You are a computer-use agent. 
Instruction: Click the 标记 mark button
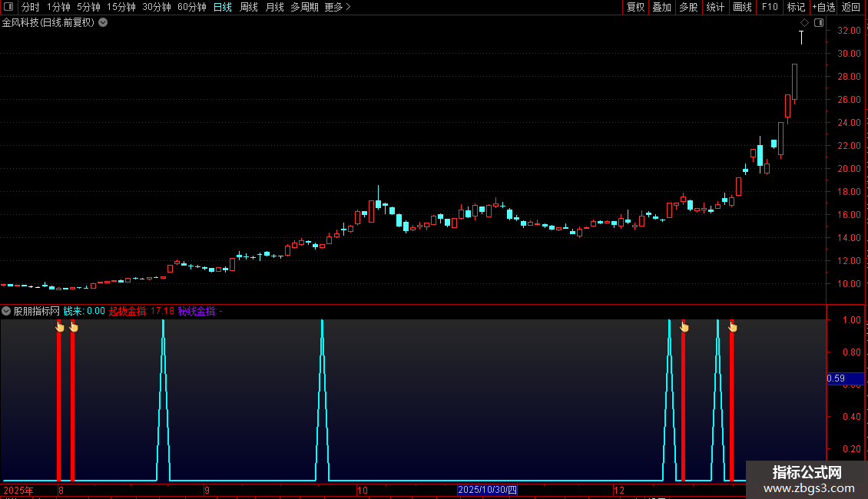click(796, 7)
